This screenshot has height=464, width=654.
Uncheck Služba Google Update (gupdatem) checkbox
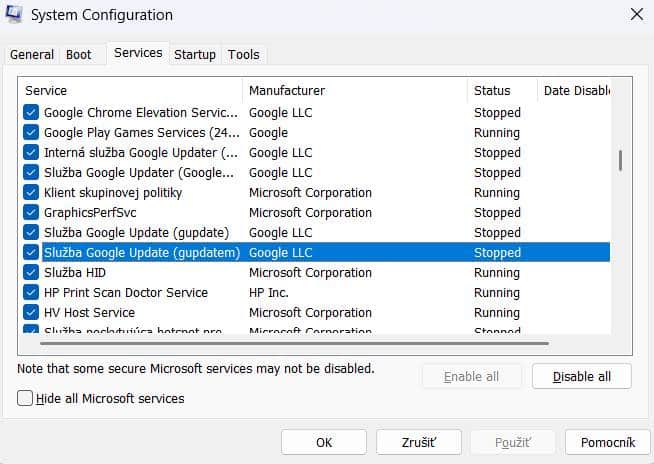tap(31, 252)
